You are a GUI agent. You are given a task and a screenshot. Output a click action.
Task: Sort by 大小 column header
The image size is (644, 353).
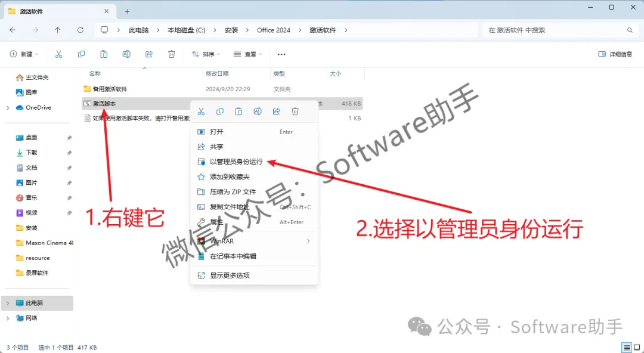pyautogui.click(x=335, y=73)
